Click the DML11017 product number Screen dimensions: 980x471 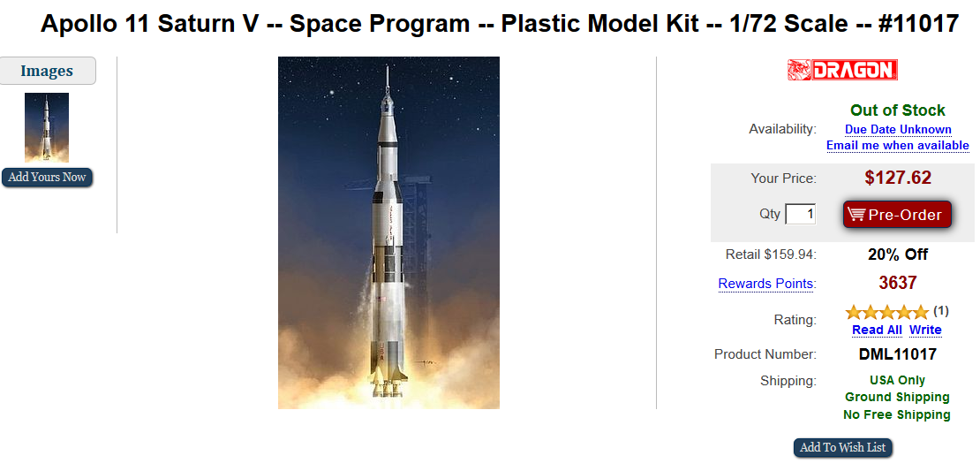tap(898, 354)
